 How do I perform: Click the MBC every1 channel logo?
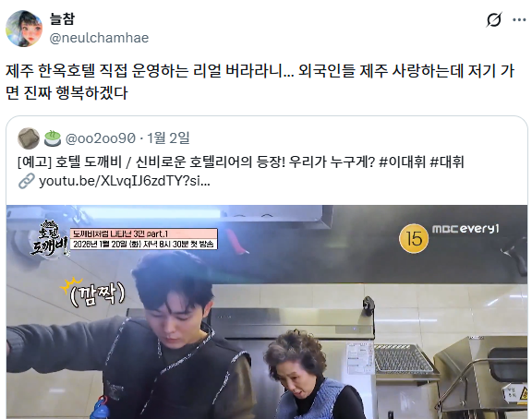click(x=465, y=229)
